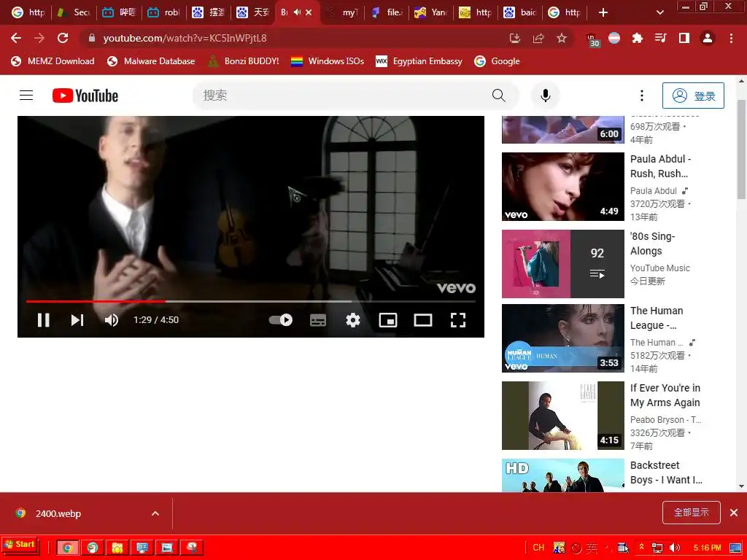Switch to the Yand tab

point(431,12)
